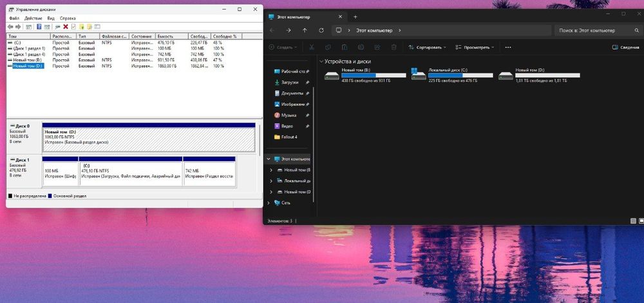Expand Локальный диск node in sidebar tree
This screenshot has height=303, width=644.
[x=270, y=181]
